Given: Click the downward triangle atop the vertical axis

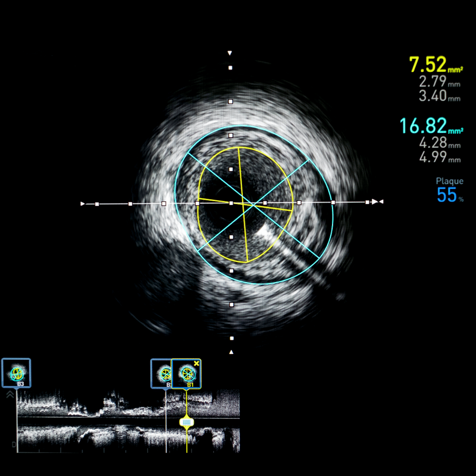Looking at the screenshot, I should click(230, 53).
